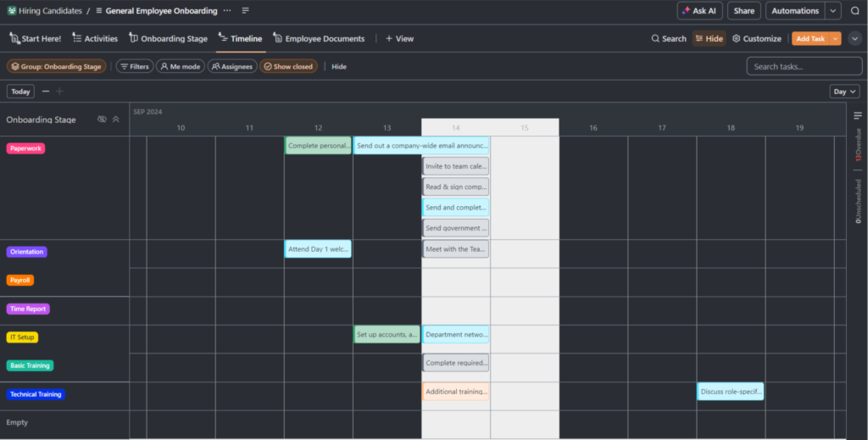Select the Orientation stage label
This screenshot has width=868, height=440.
coord(26,252)
